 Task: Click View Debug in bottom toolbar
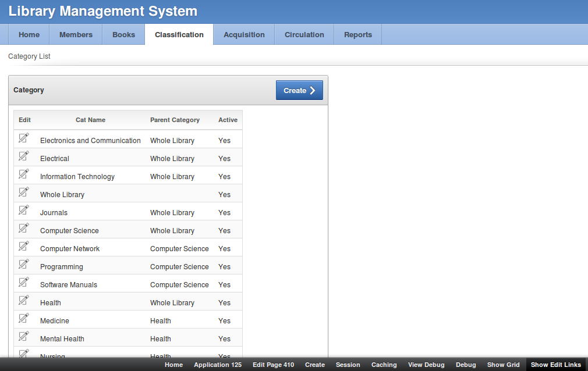426,365
